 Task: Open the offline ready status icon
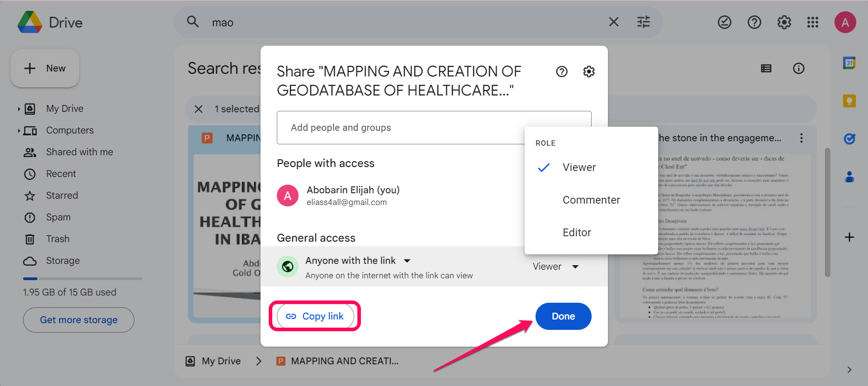point(725,22)
